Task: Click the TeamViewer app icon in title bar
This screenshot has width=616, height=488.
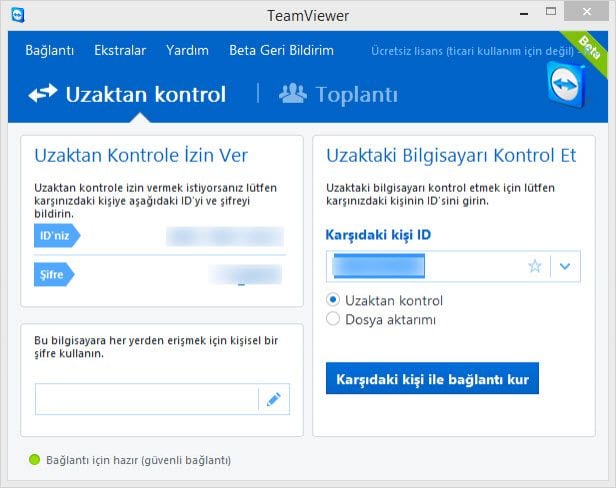Action: 18,15
